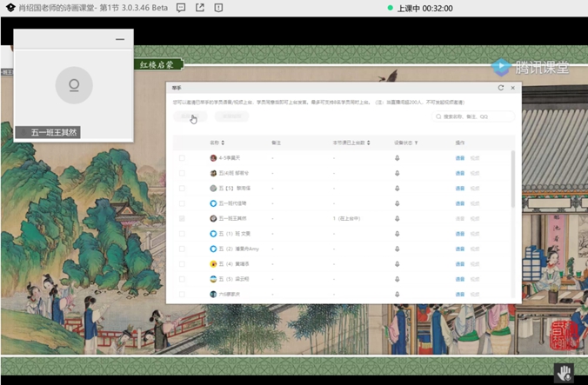Minimize the 五一班王其然 video panel
Viewport: 588px width, 385px height.
(120, 39)
